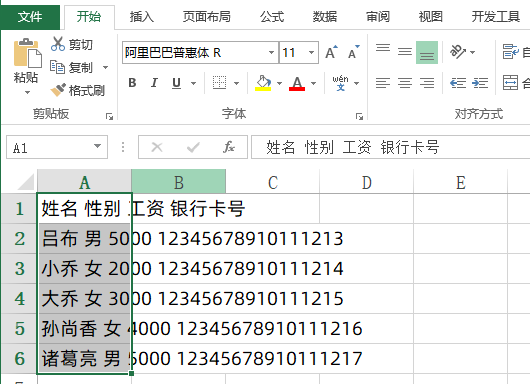Expand text orientation dropdown arrow
The image size is (530, 384).
pos(473,52)
